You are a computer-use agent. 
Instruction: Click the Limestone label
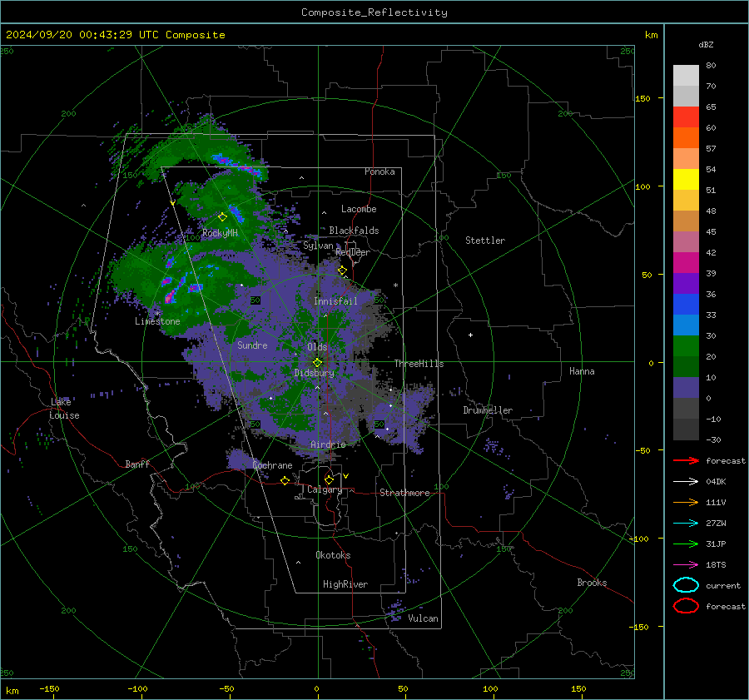pos(157,321)
